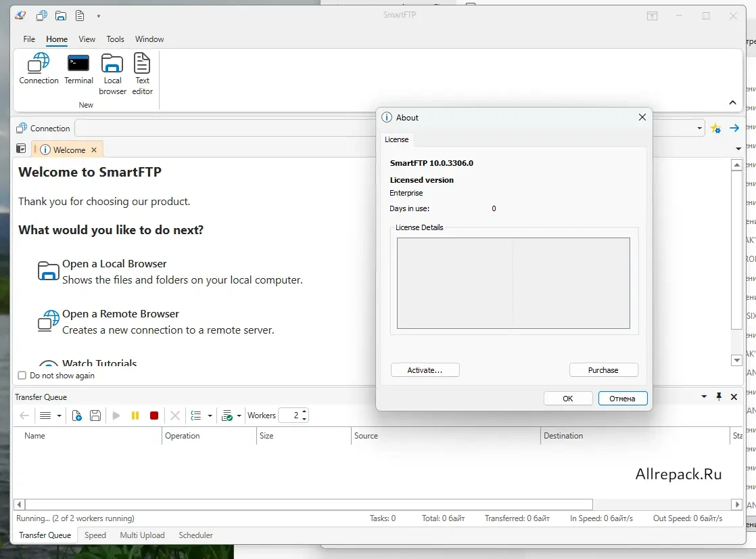Image resolution: width=756 pixels, height=559 pixels.
Task: Click the SmartFTP app logo icon
Action: point(20,16)
